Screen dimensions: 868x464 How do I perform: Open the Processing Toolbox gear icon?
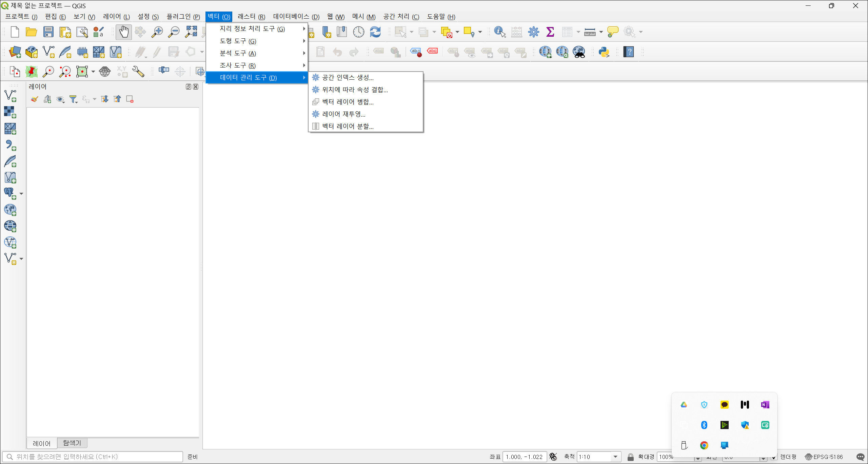pos(533,32)
